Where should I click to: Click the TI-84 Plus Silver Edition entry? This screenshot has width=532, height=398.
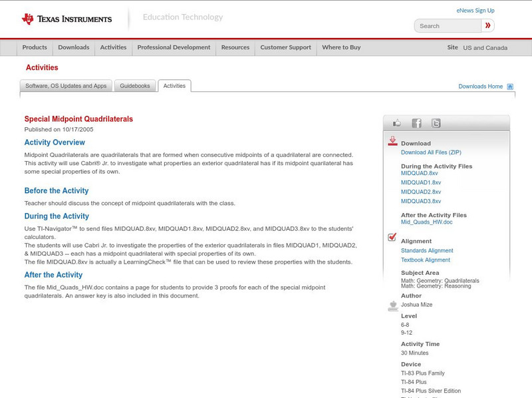tap(431, 391)
